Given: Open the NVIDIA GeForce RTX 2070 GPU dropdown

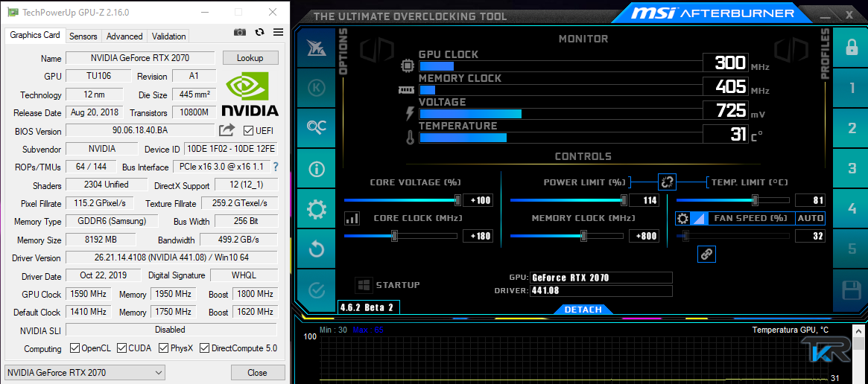Looking at the screenshot, I should [85, 372].
